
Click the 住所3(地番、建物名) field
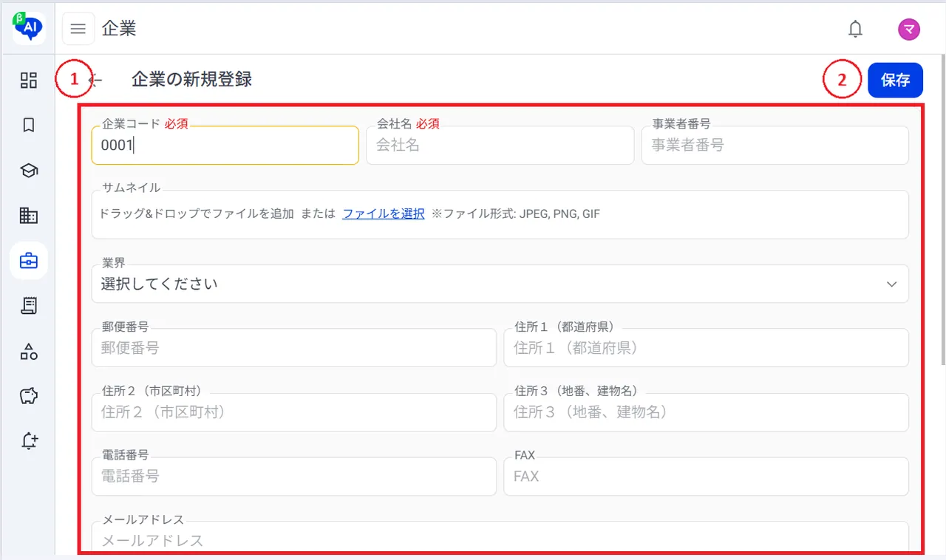(x=707, y=412)
